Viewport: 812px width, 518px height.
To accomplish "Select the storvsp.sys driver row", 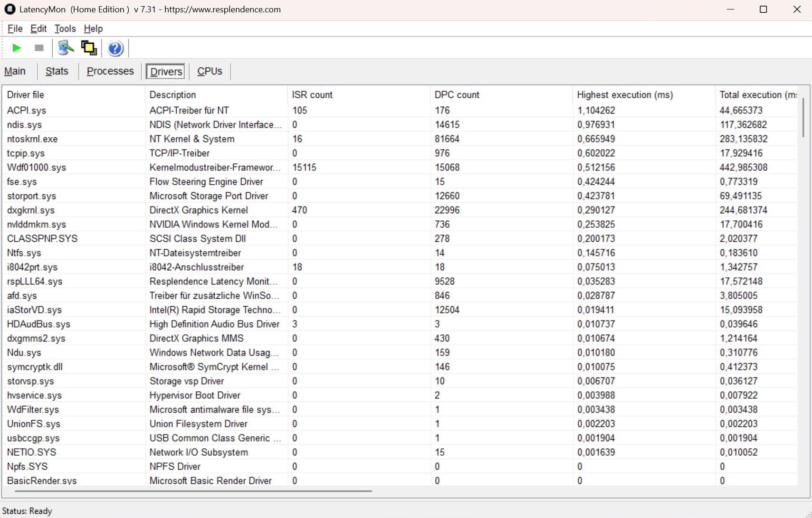I will tap(400, 381).
